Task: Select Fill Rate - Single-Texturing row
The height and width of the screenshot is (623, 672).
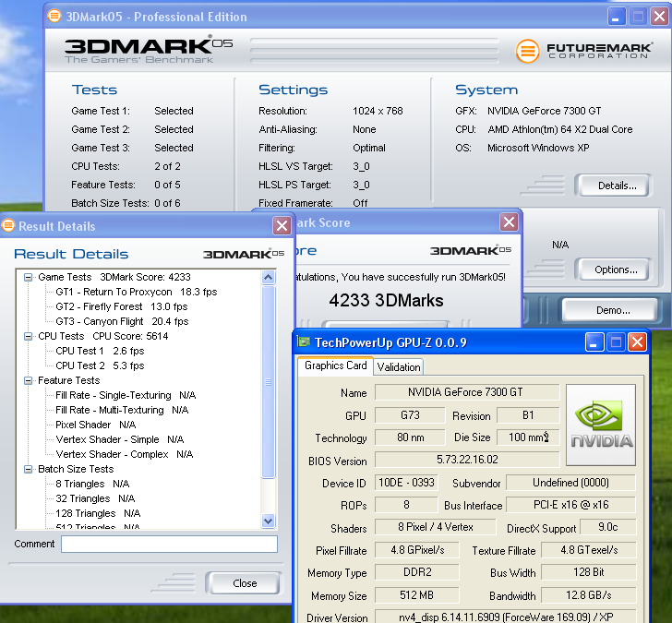Action: click(x=126, y=395)
